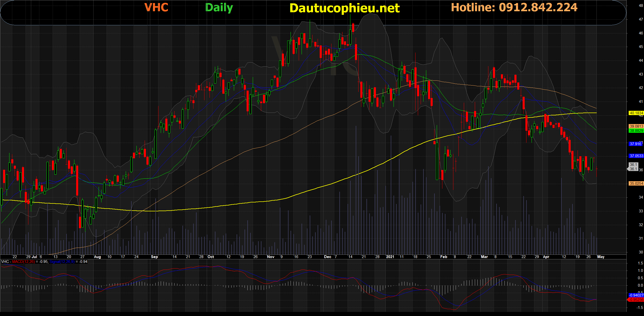This screenshot has width=644, height=316.
Task: Click the orange 35.0254 price tag
Action: [x=636, y=183]
